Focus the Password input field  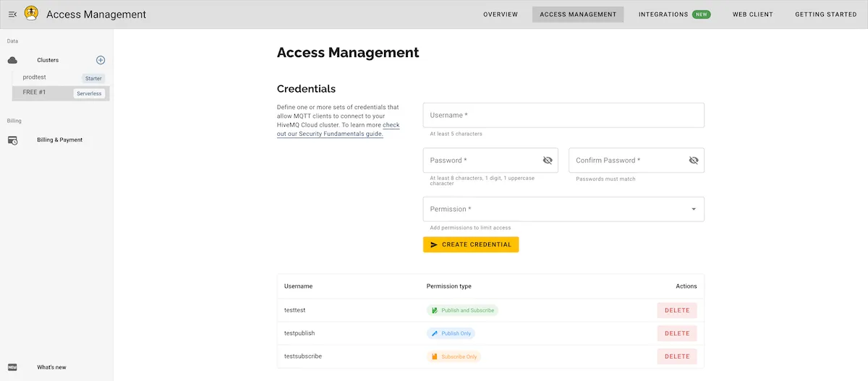point(490,160)
